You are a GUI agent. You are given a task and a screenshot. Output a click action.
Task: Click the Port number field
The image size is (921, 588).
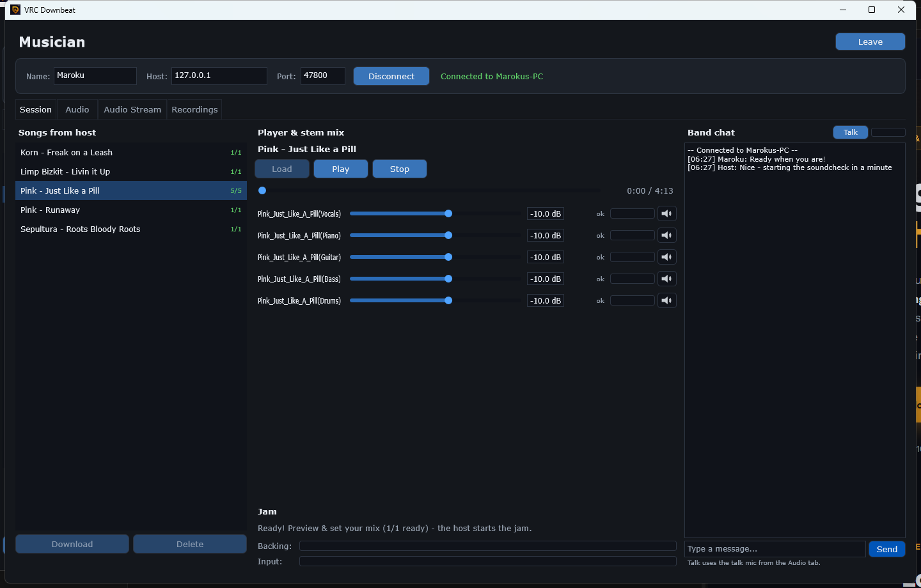[x=323, y=75]
